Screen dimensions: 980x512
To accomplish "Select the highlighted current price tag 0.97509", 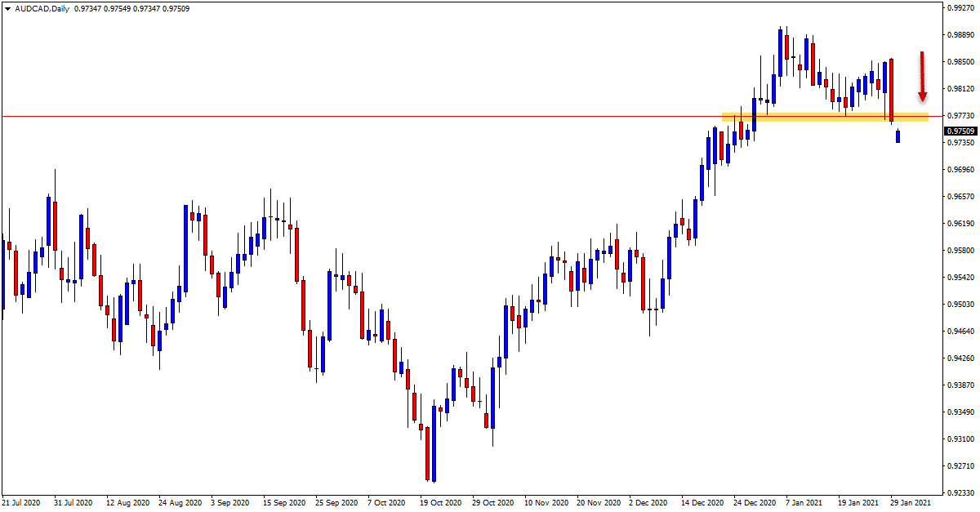I will pos(960,131).
